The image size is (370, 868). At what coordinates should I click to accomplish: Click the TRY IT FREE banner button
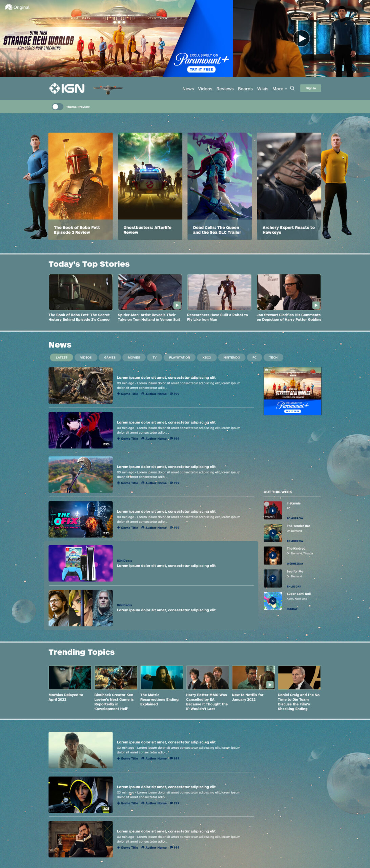(x=201, y=69)
